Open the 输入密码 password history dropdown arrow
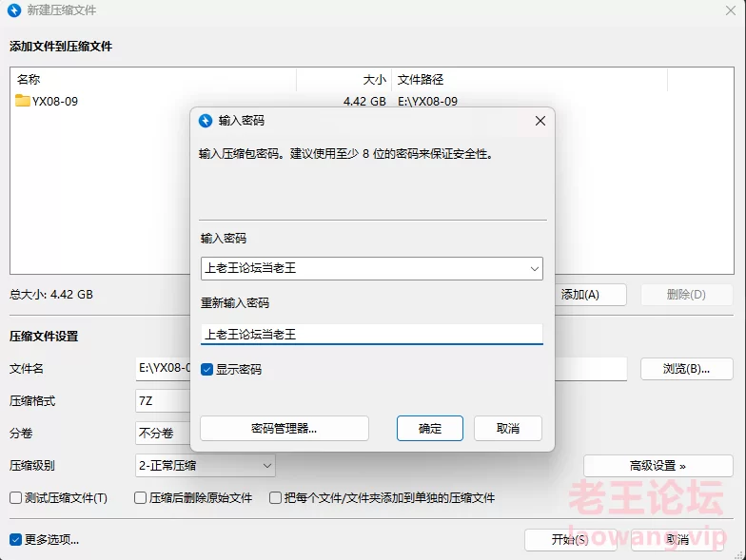The image size is (746, 560). coord(535,268)
